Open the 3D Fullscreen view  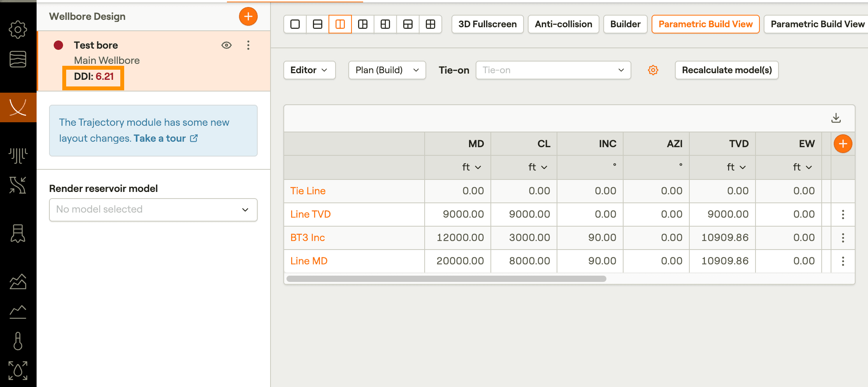(x=487, y=24)
